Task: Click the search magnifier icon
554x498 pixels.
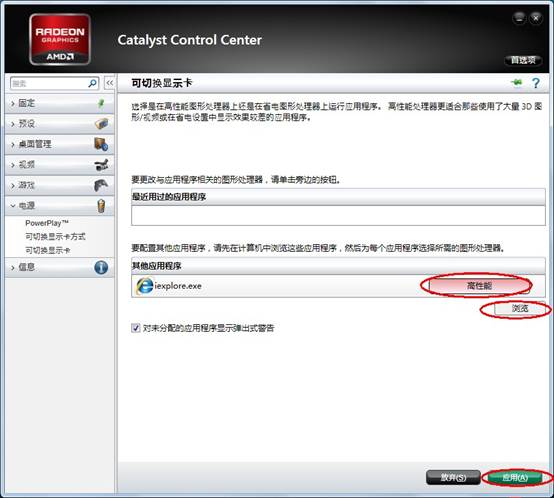Action: tap(92, 83)
